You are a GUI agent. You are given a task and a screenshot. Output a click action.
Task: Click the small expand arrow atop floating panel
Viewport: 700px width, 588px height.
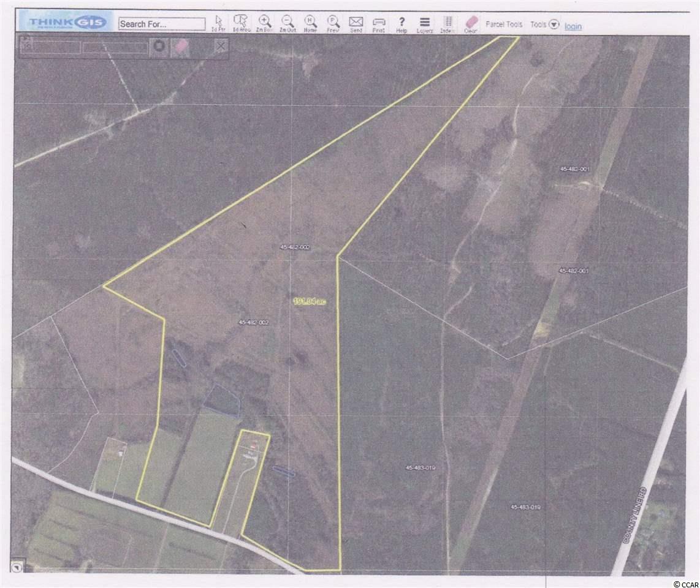pos(25,39)
